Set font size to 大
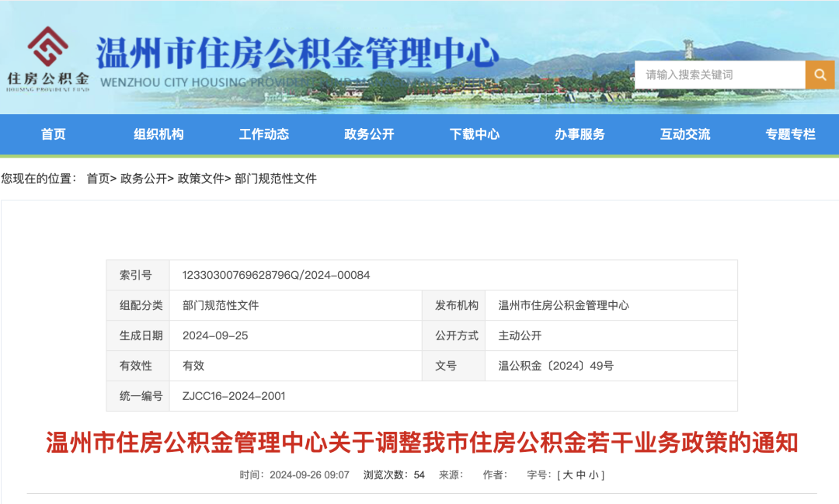The width and height of the screenshot is (839, 504). tap(568, 475)
